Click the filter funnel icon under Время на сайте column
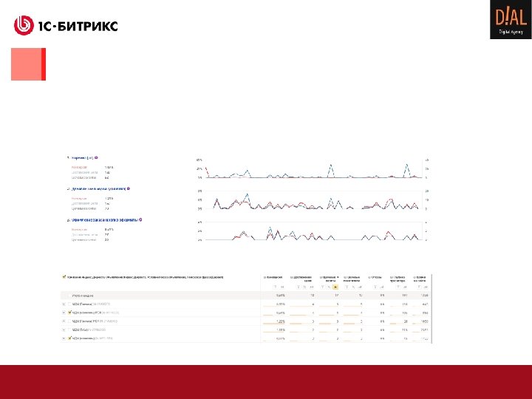The image size is (532, 399). click(x=420, y=287)
